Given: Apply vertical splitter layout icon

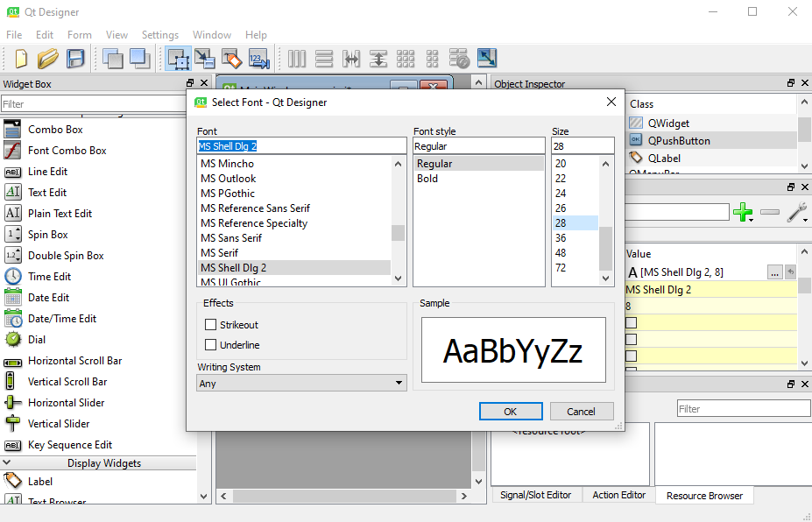Looking at the screenshot, I should pyautogui.click(x=378, y=59).
